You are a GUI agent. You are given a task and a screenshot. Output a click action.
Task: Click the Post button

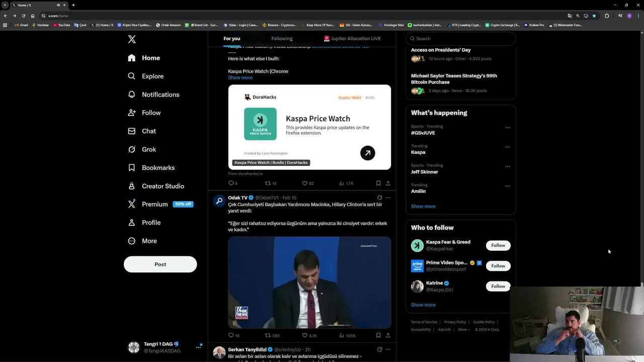pyautogui.click(x=160, y=264)
